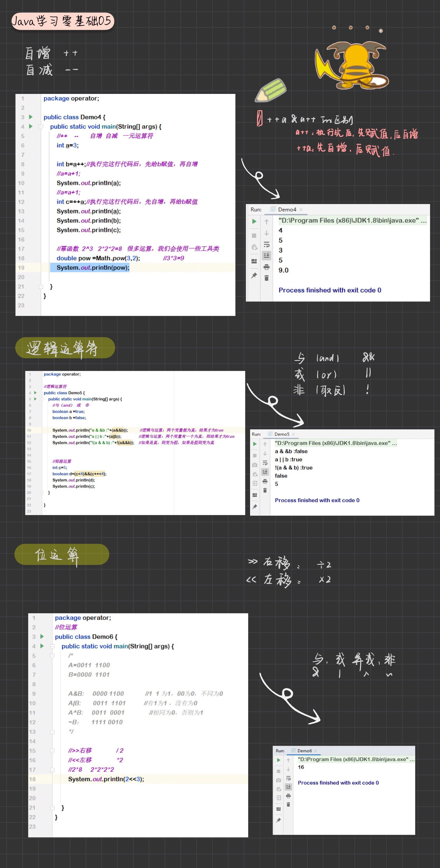Click Demo4 output value 9.0
440x868 pixels.
(x=283, y=270)
